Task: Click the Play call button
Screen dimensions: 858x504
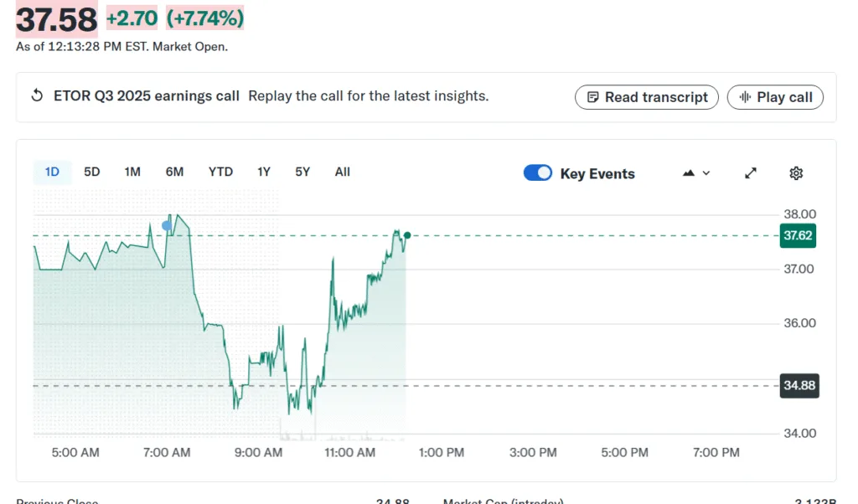Action: point(775,97)
